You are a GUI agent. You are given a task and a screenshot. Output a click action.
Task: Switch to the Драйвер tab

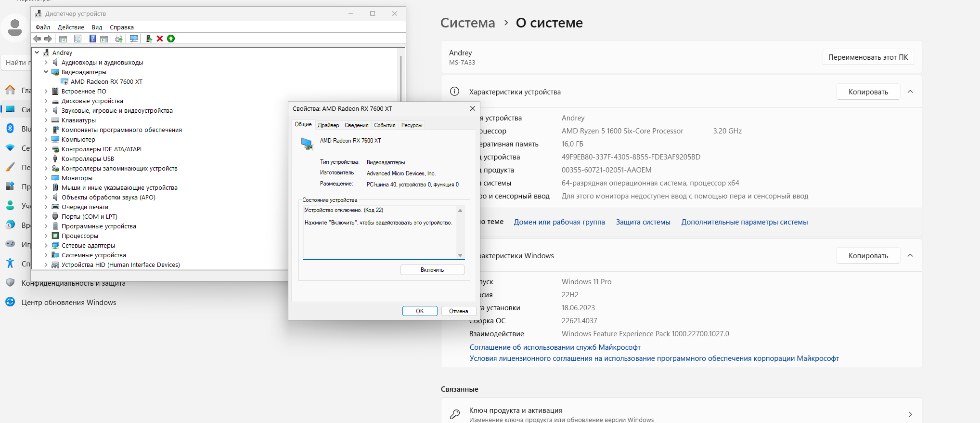tap(328, 125)
